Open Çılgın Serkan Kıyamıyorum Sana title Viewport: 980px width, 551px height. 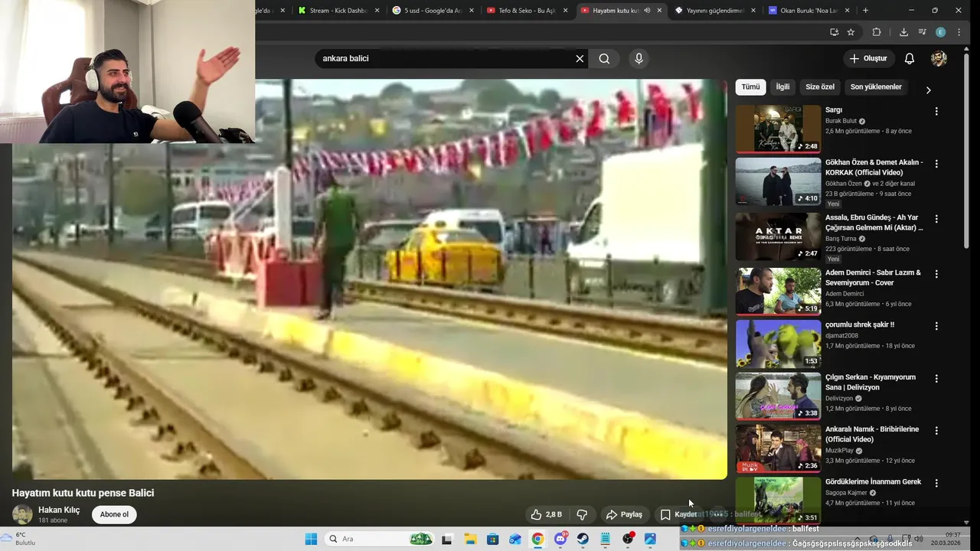click(871, 382)
